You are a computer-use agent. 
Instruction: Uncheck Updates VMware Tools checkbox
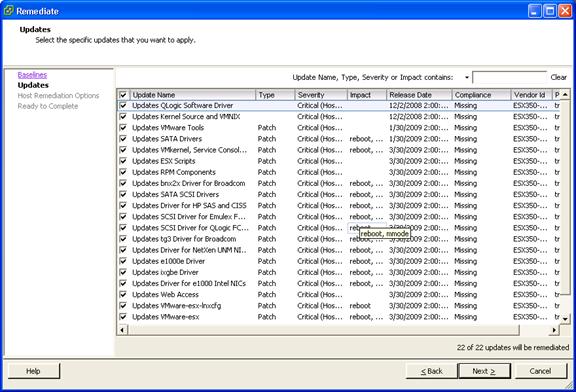[x=123, y=127]
